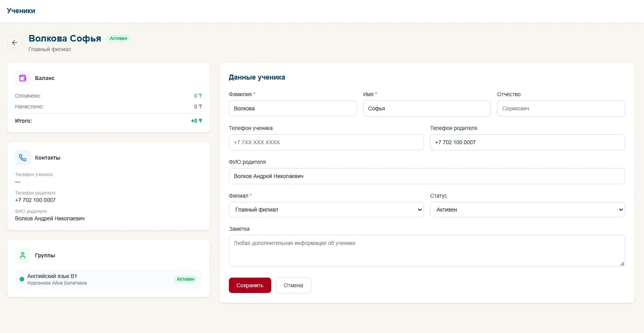The width and height of the screenshot is (644, 333).
Task: Click the Ученики page heading
Action: coord(21,11)
